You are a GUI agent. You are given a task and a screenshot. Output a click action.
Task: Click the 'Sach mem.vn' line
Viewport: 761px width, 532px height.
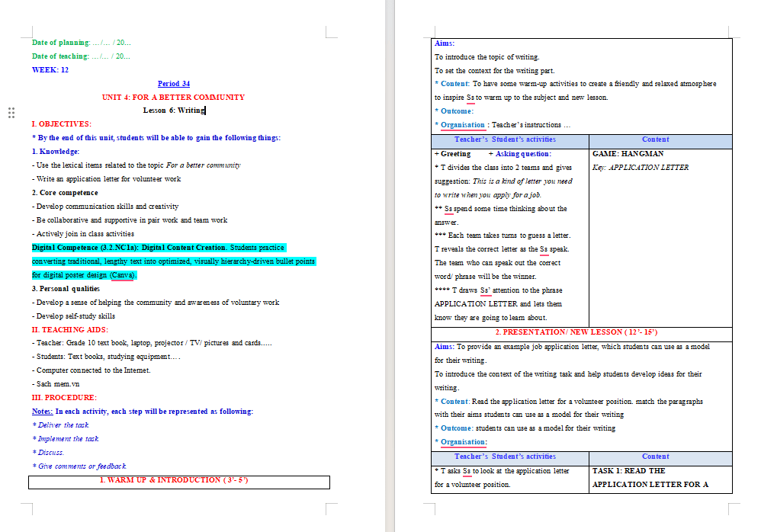point(56,383)
